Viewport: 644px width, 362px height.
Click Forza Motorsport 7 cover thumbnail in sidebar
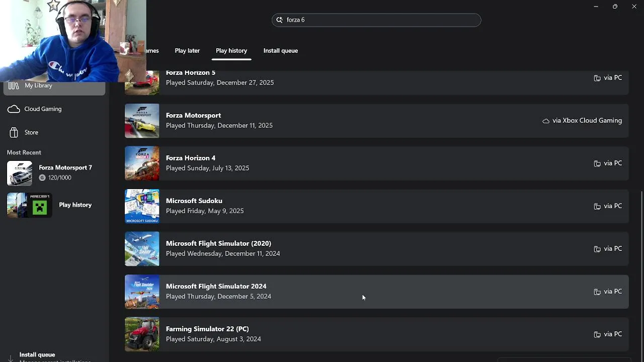[x=20, y=173]
